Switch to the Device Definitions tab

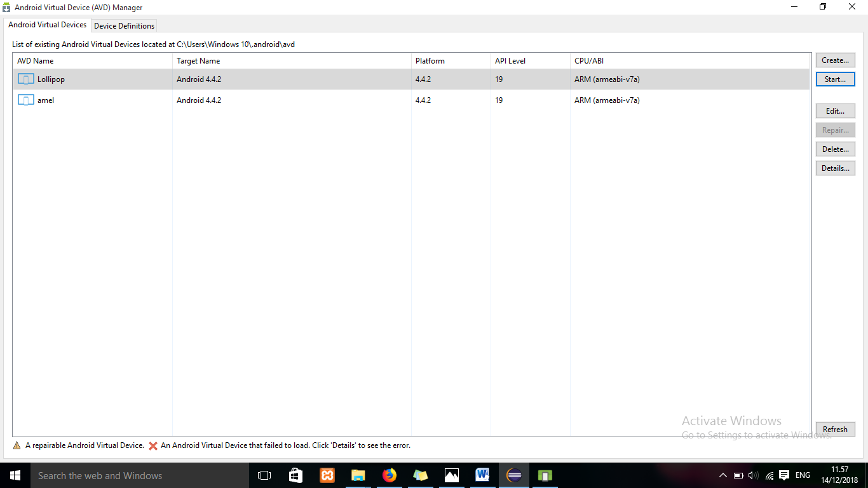tap(124, 25)
